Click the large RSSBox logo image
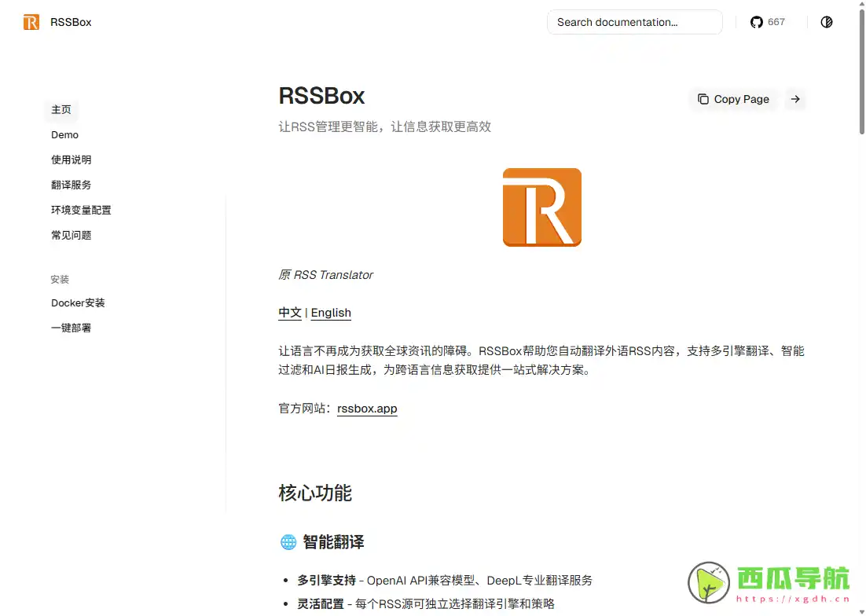This screenshot has width=866, height=616. (x=541, y=207)
